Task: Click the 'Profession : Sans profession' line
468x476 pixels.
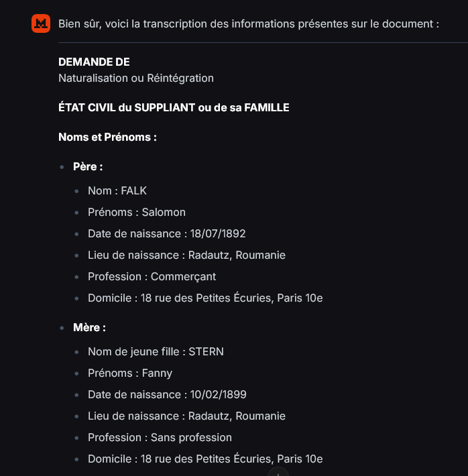Action: (160, 437)
